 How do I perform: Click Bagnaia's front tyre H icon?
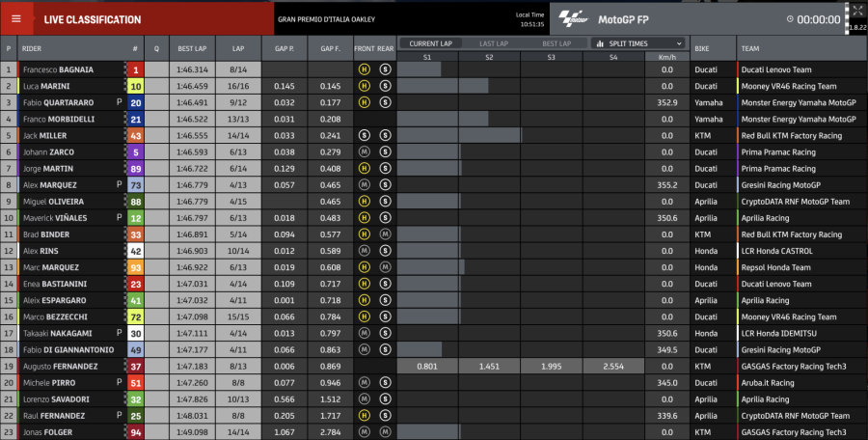[365, 69]
